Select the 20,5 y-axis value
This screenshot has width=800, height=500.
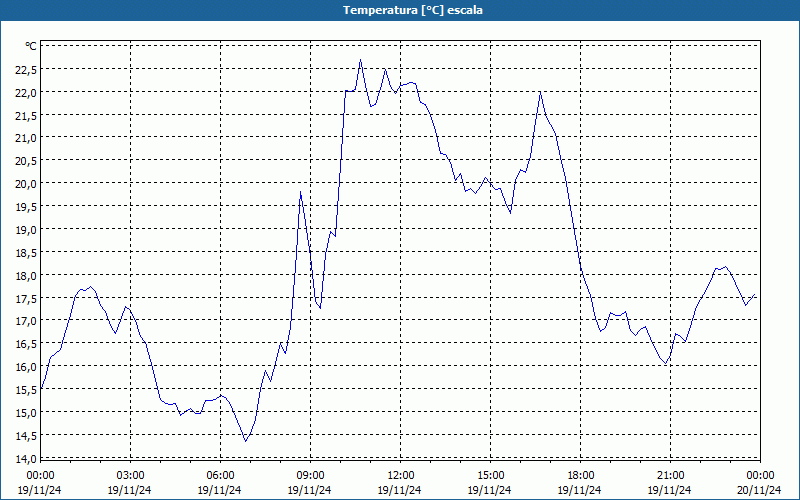click(26, 161)
